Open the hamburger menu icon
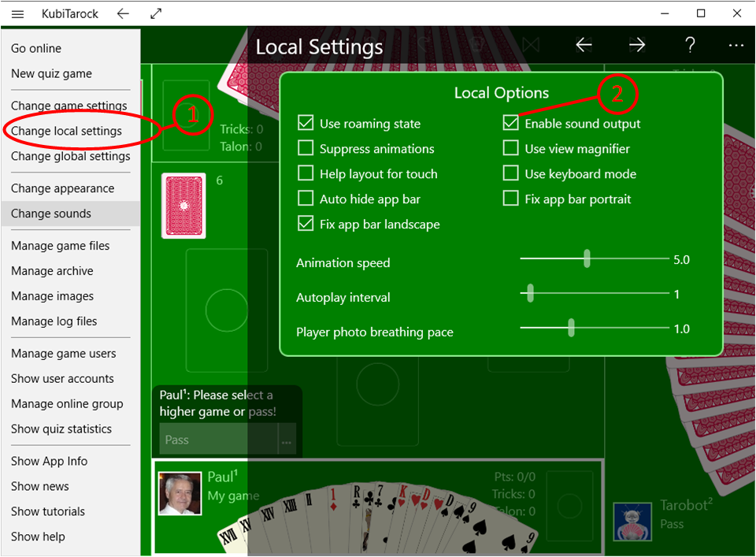 [17, 13]
